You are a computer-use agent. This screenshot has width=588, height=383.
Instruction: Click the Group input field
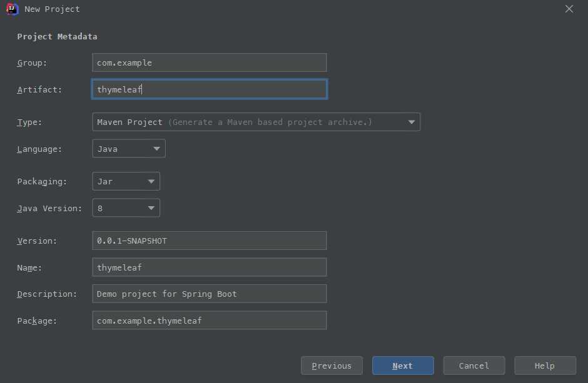[210, 62]
